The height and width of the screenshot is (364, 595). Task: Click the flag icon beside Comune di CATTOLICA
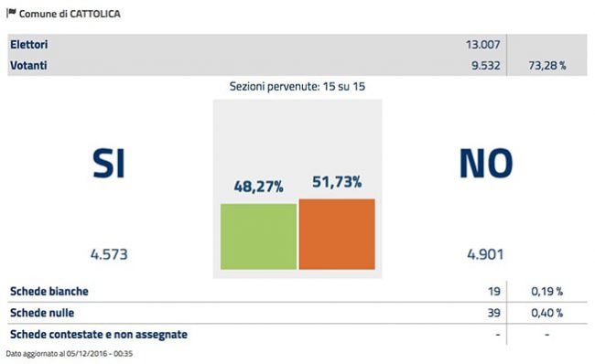(11, 13)
